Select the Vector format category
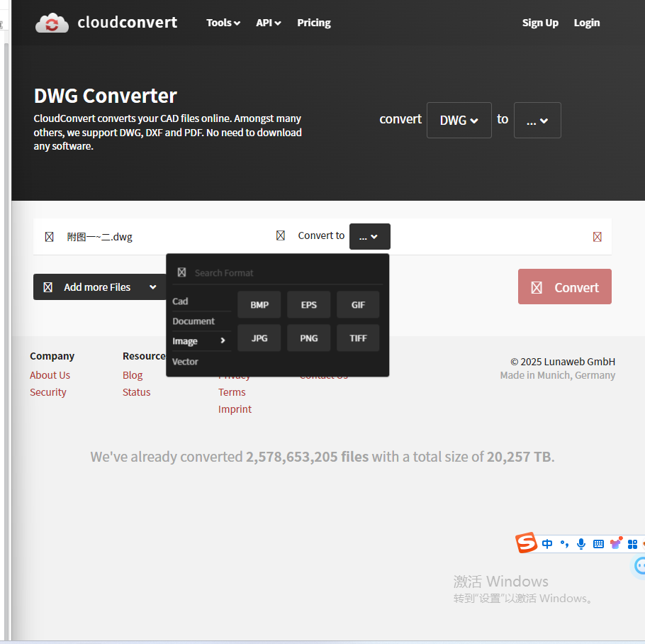Screen dimensions: 645x644 tap(201, 361)
